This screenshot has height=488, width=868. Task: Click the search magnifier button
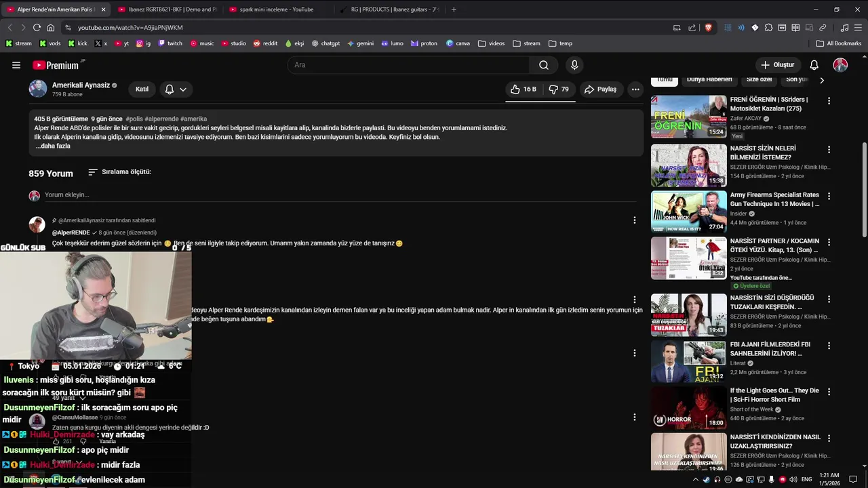coord(544,65)
